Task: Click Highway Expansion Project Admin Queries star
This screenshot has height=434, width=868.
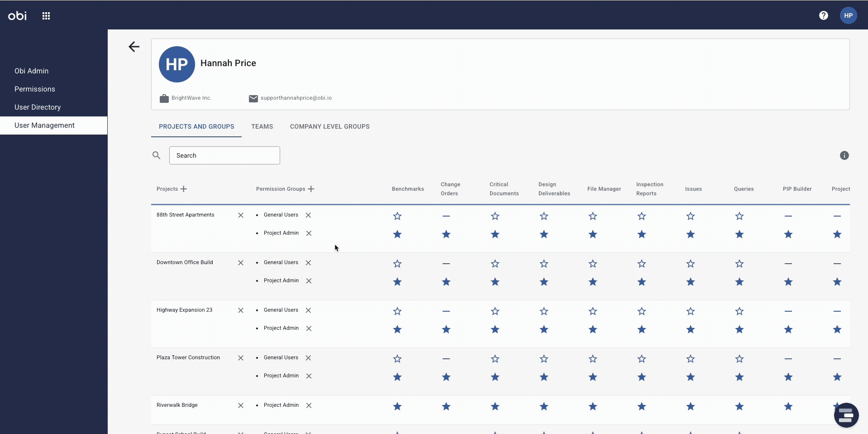Action: click(x=739, y=329)
